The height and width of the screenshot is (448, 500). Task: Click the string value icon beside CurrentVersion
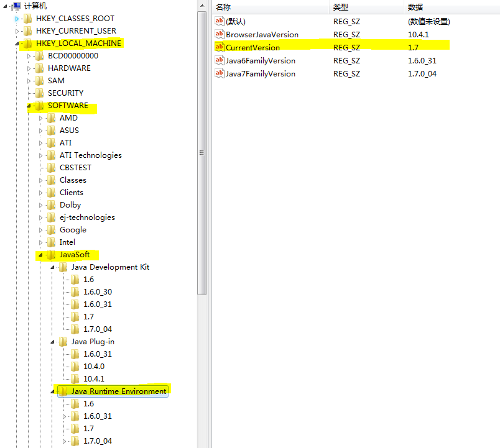click(219, 47)
